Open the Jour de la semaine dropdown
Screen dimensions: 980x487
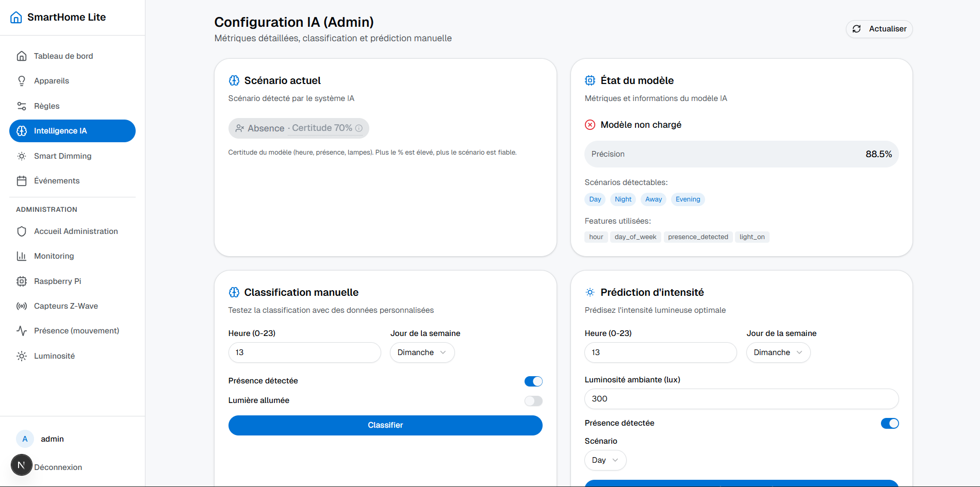[x=422, y=352]
